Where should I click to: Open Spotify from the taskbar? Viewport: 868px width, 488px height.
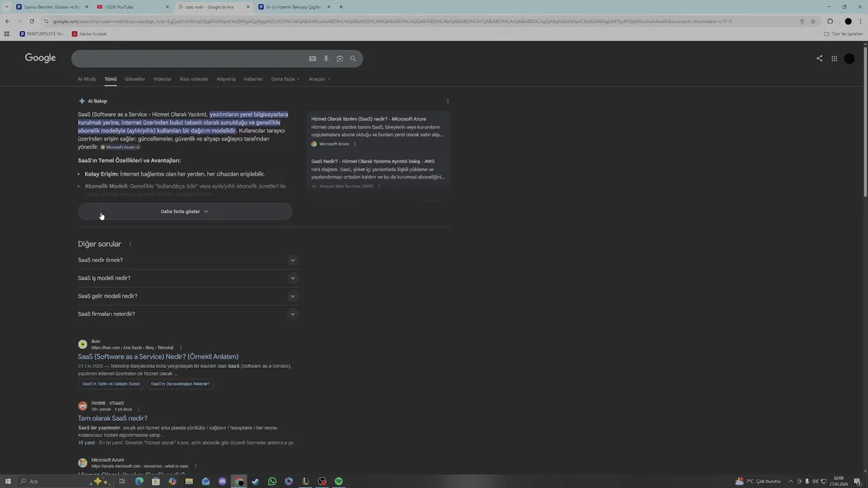pos(338,481)
